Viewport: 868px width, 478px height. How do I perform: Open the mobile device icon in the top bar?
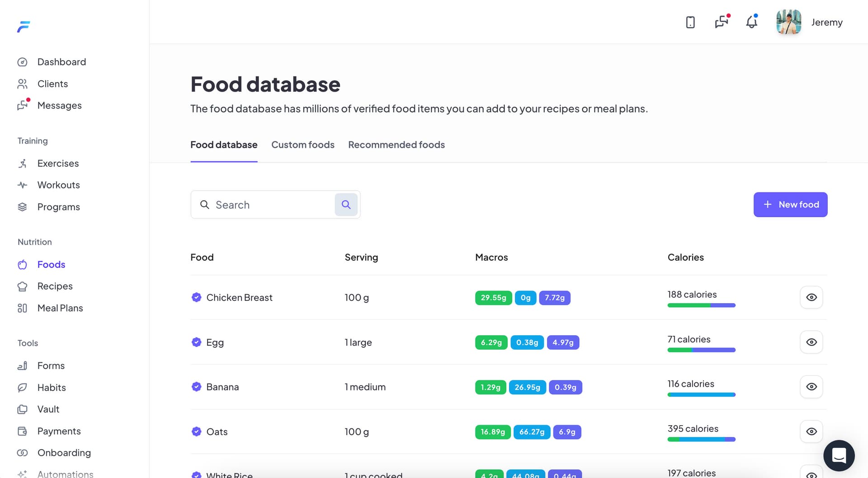[690, 22]
